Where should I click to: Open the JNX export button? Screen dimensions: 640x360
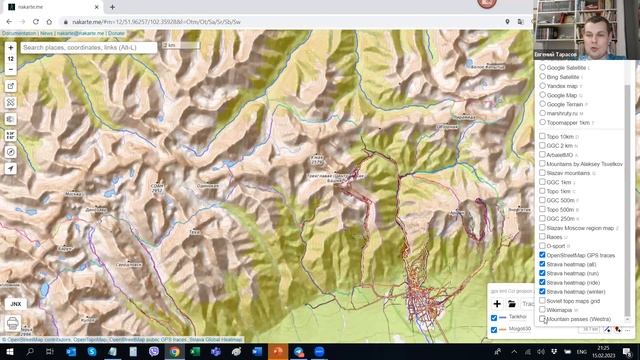click(16, 304)
